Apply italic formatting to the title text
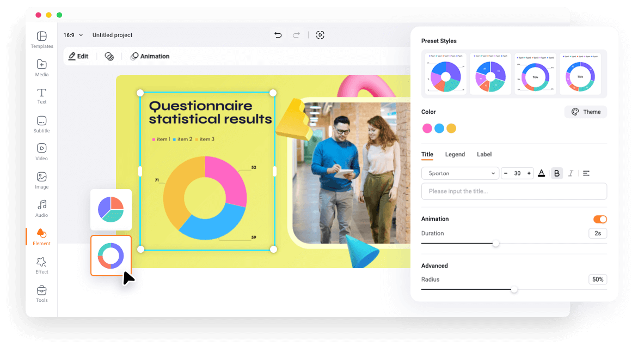The height and width of the screenshot is (346, 644). tap(571, 173)
